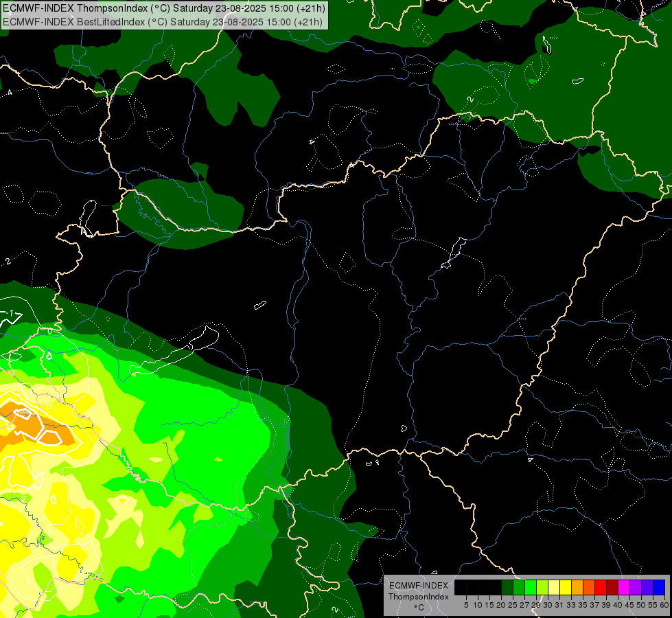Screen dimensions: 672x618
Task: Click the red-orange 35–37 legend swatch
Action: point(589,587)
